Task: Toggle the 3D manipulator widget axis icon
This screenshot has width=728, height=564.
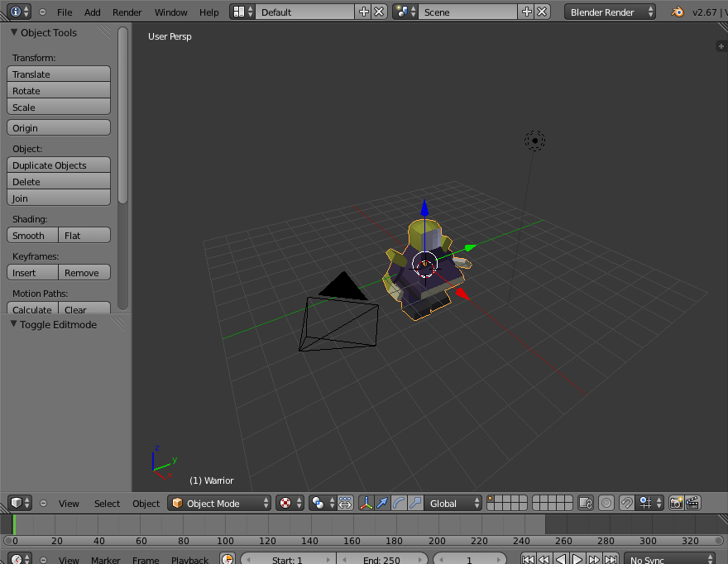Action: coord(366,503)
